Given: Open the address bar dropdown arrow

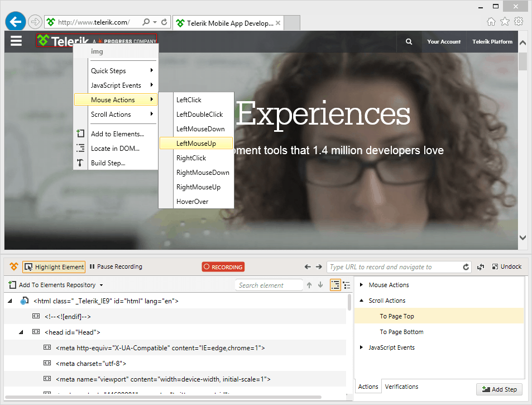Looking at the screenshot, I should [x=155, y=22].
